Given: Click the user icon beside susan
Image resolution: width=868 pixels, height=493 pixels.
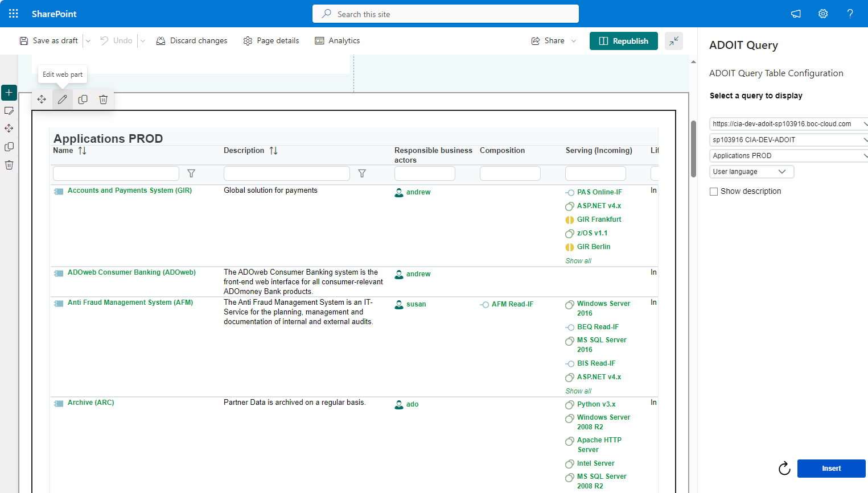Looking at the screenshot, I should point(399,305).
